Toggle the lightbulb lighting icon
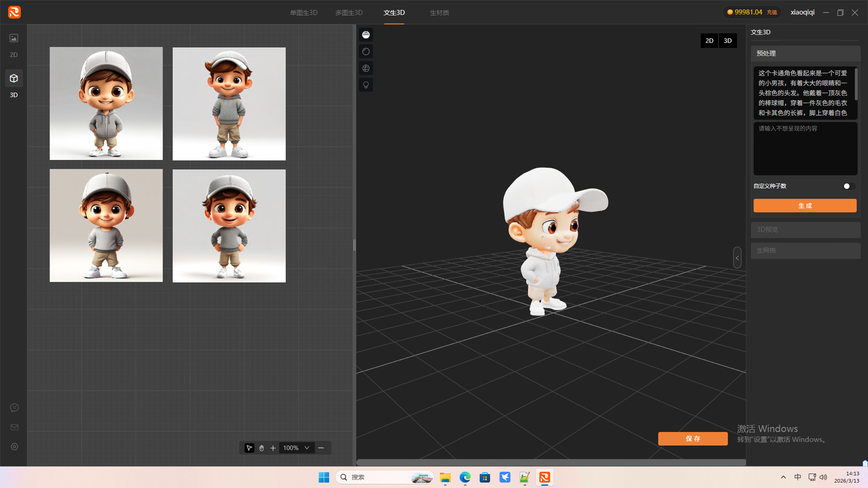The image size is (868, 488). pos(366,85)
